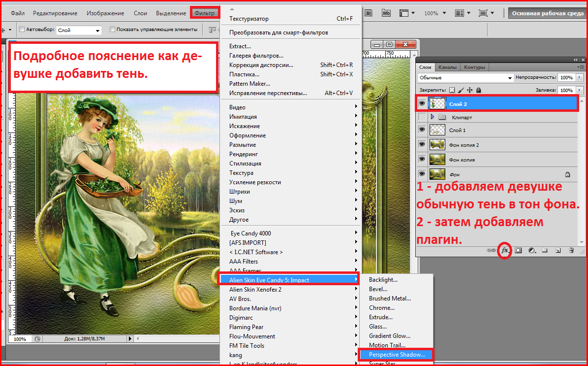588x366 pixels.
Task: Click the align top edges icon in options bar
Action: click(x=212, y=30)
